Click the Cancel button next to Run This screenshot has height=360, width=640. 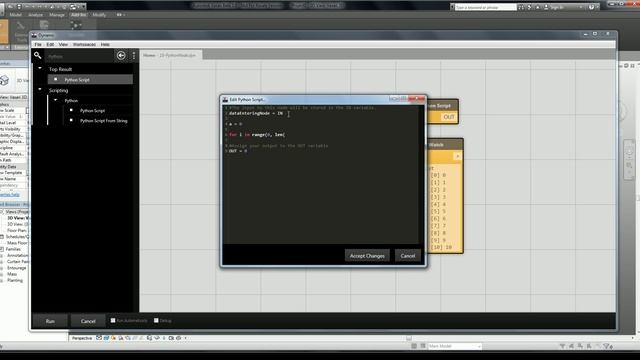click(x=88, y=321)
